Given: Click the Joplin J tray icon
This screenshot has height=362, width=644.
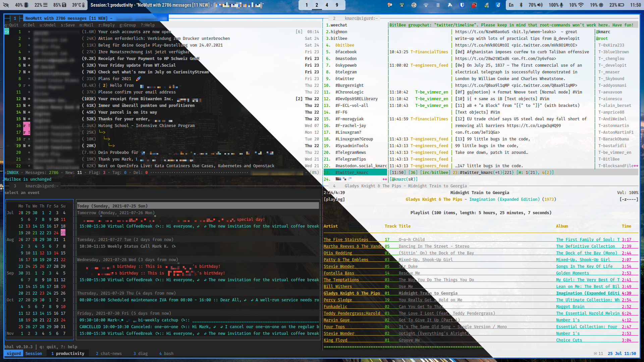Looking at the screenshot, I should pyautogui.click(x=498, y=5).
